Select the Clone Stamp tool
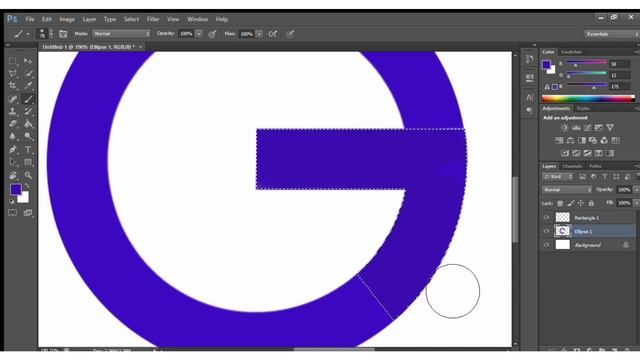 coord(13,111)
